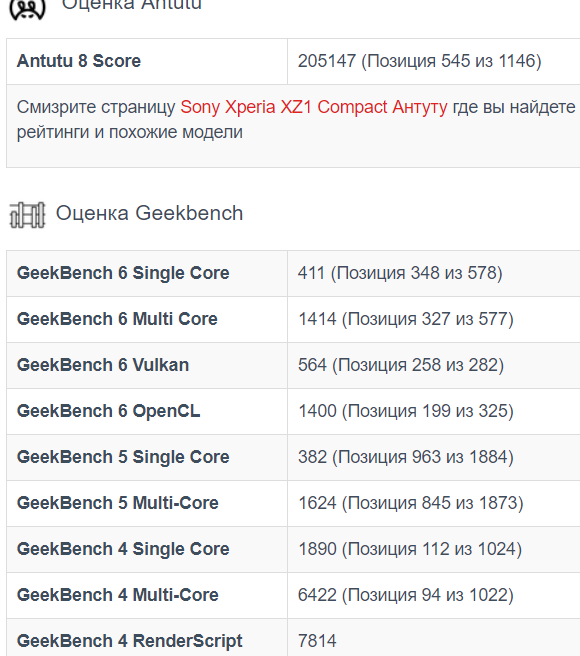Screen dimensions: 580x656
Task: Click the Geekbench section icon
Action: 27,215
